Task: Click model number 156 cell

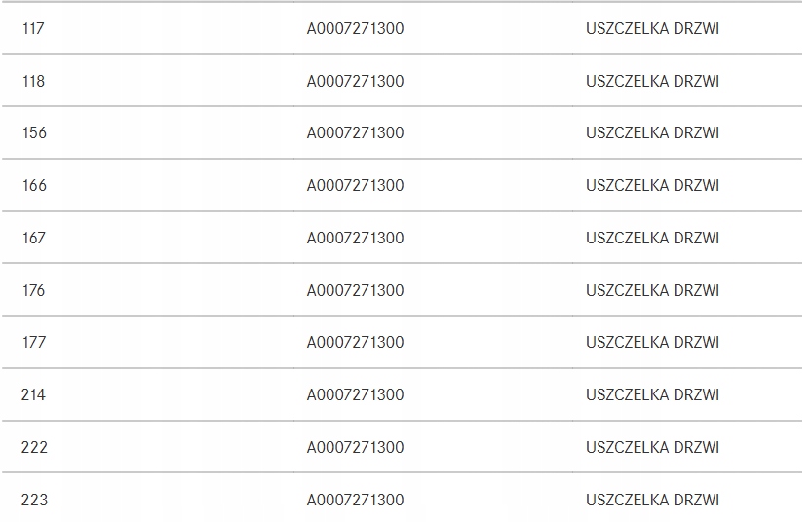Action: pyautogui.click(x=34, y=133)
